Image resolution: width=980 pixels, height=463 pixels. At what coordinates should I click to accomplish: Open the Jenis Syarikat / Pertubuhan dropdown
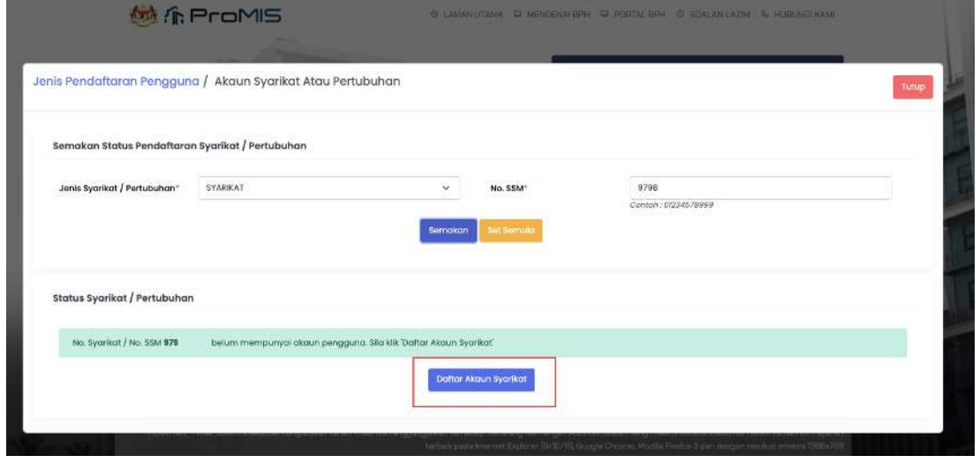tap(328, 187)
